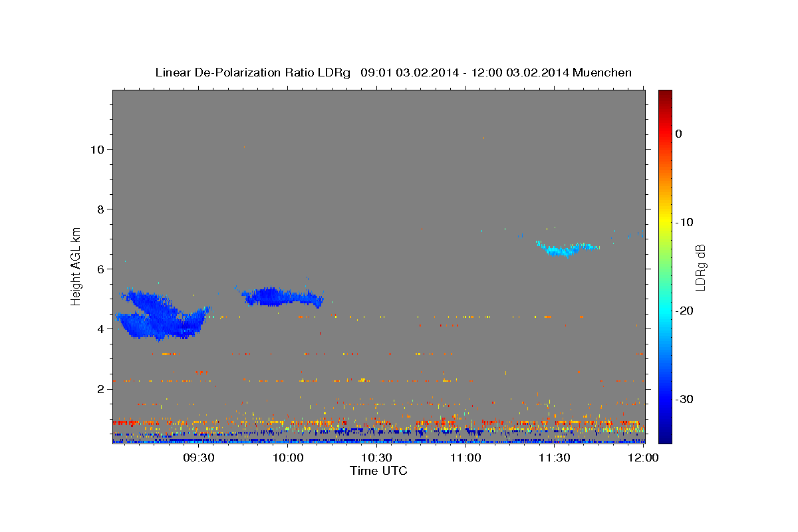The height and width of the screenshot is (532, 798).
Task: Click the colorbar value '0'
Action: click(679, 134)
